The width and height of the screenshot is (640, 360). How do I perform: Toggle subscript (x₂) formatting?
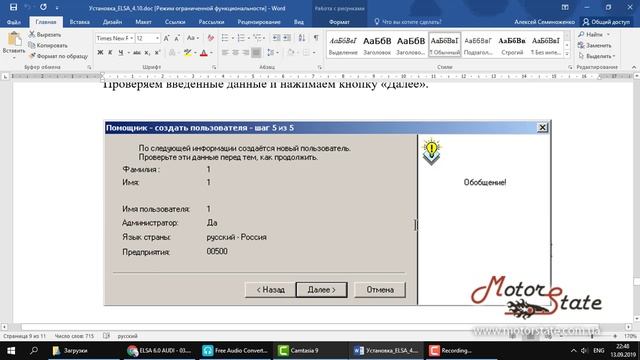(147, 52)
